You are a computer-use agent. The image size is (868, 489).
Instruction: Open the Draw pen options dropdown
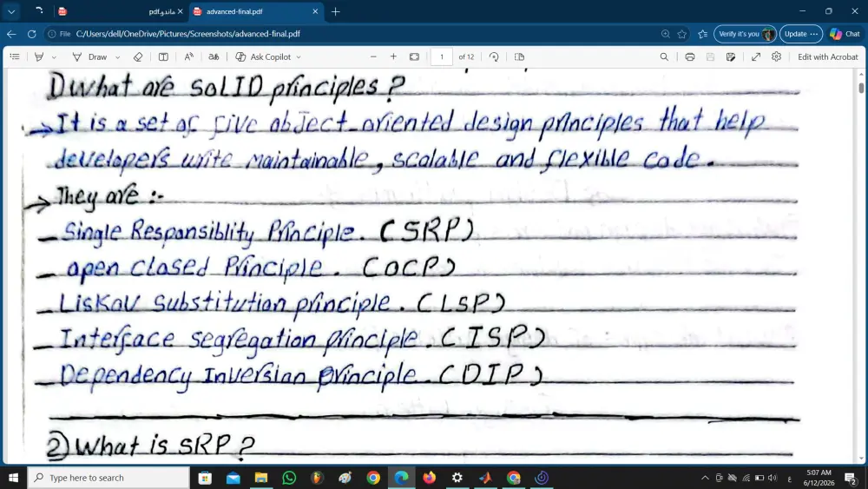117,57
